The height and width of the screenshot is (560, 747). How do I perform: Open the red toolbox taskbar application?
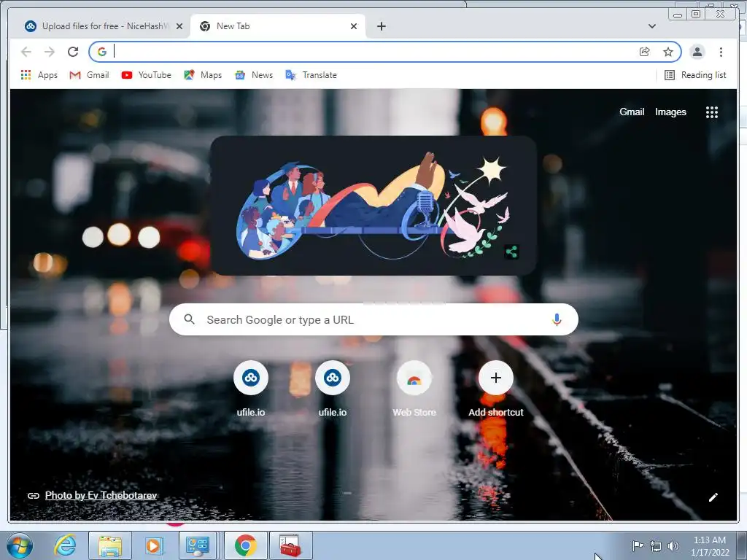[290, 545]
